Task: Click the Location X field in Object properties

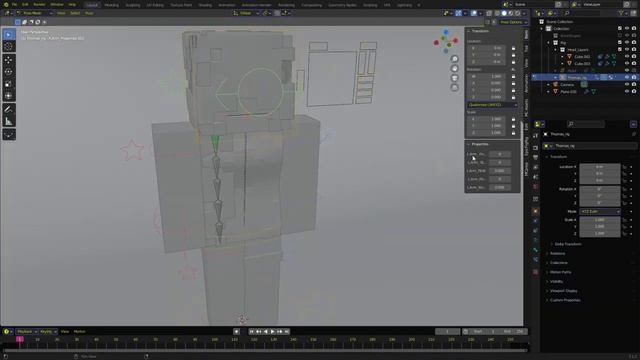Action: (x=600, y=167)
